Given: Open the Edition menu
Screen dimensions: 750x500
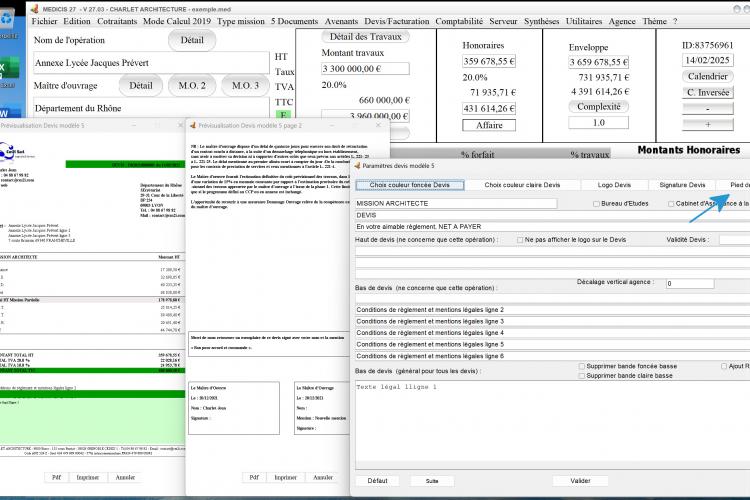Looking at the screenshot, I should pos(77,21).
